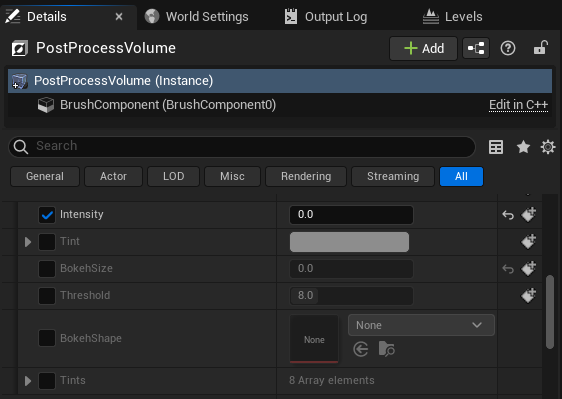Viewport: 562px width, 399px height.
Task: Open the BokehShape None asset dropdown
Action: click(x=421, y=325)
